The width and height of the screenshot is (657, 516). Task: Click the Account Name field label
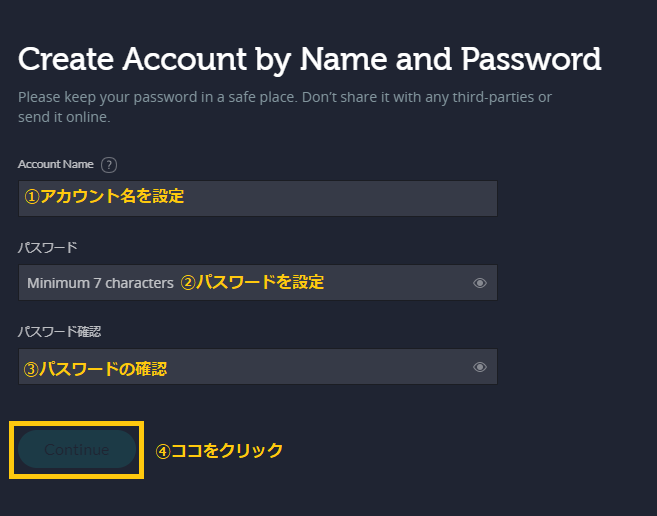(x=56, y=164)
